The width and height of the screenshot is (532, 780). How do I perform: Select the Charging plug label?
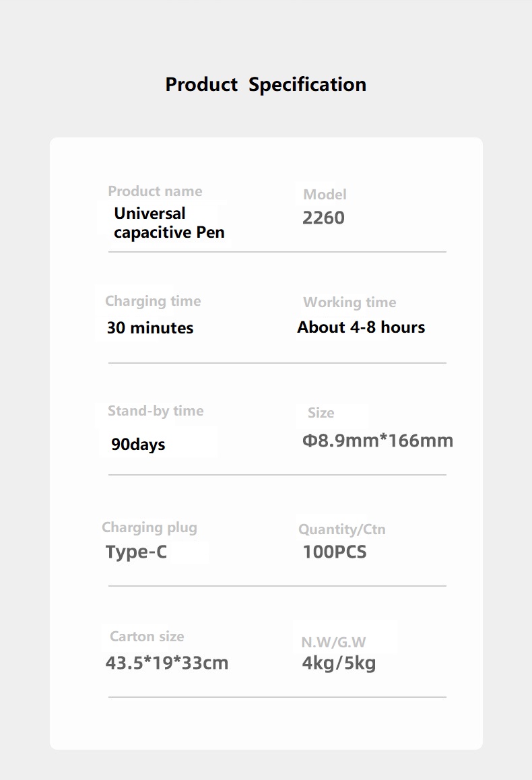click(x=149, y=528)
